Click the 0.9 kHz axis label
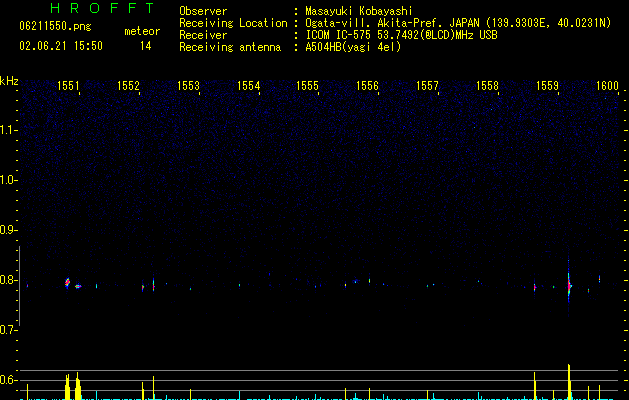The width and height of the screenshot is (629, 400). click(9, 230)
